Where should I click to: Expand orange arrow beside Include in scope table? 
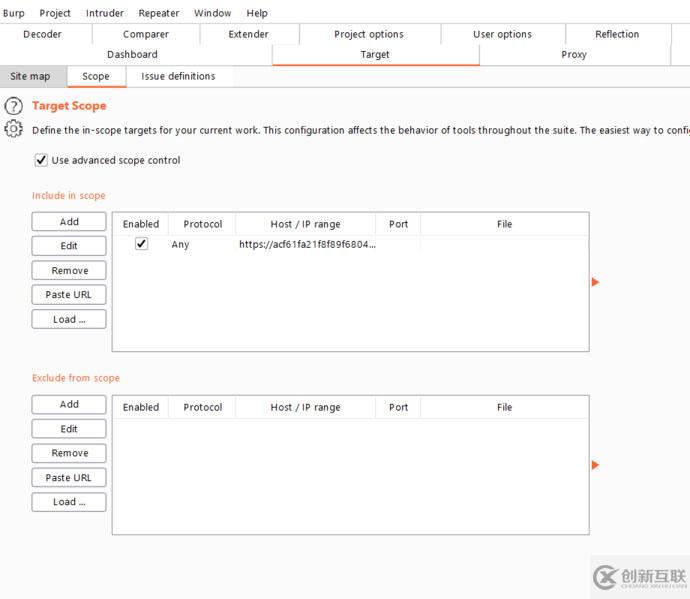[x=595, y=282]
